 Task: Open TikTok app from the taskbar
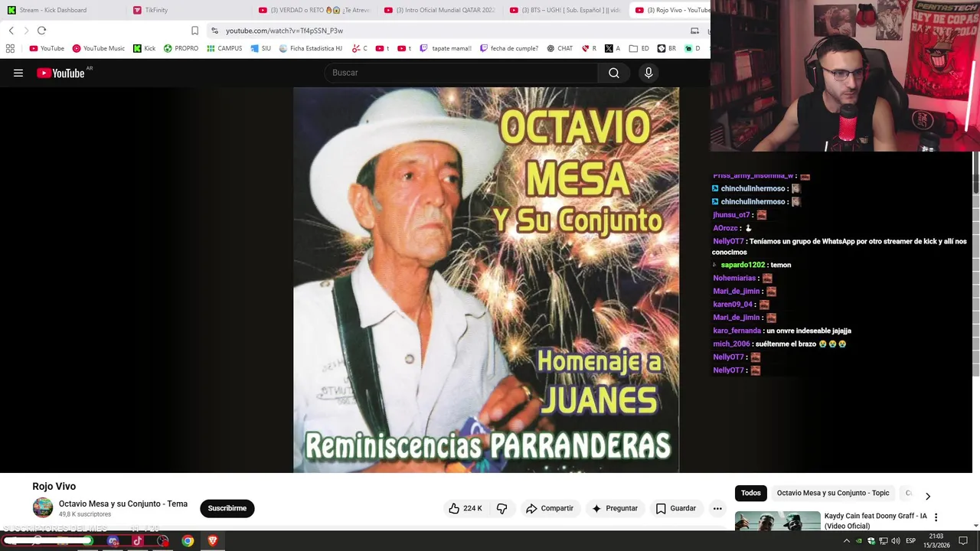pyautogui.click(x=138, y=541)
